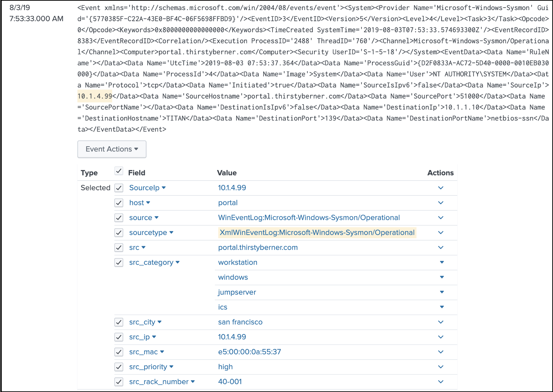Open actions arrow for workstation value

coord(442,262)
